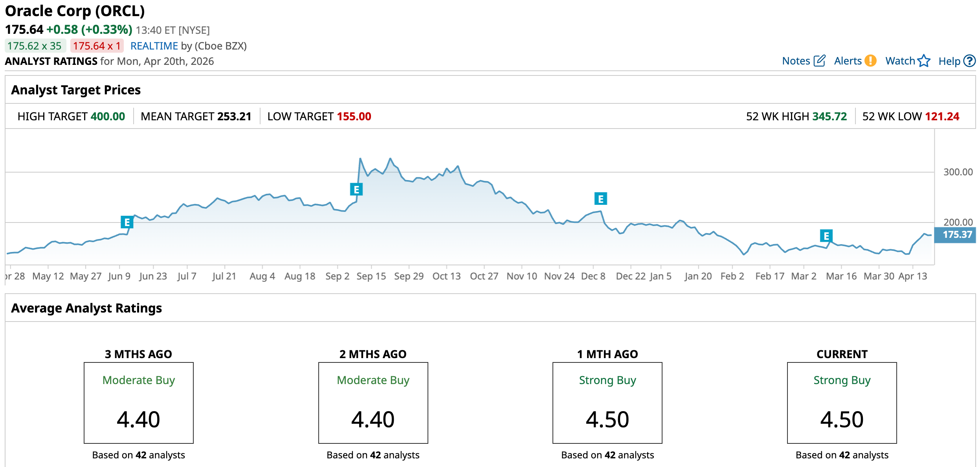Viewport: 980px width, 467px height.
Task: Open the Notes link
Action: 796,61
